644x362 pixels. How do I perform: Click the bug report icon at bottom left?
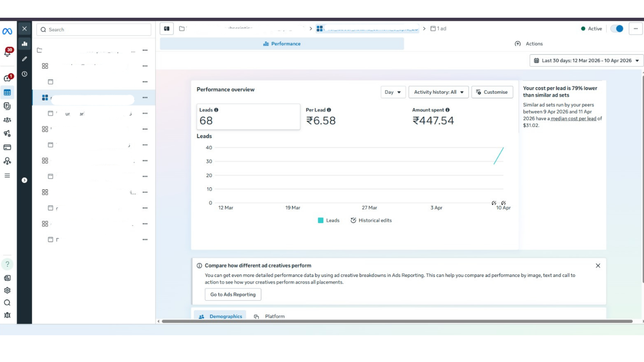(7, 315)
